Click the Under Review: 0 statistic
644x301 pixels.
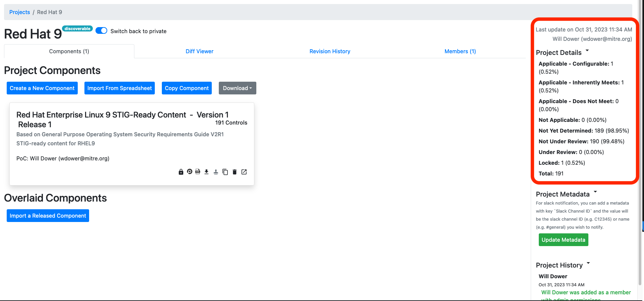(571, 152)
